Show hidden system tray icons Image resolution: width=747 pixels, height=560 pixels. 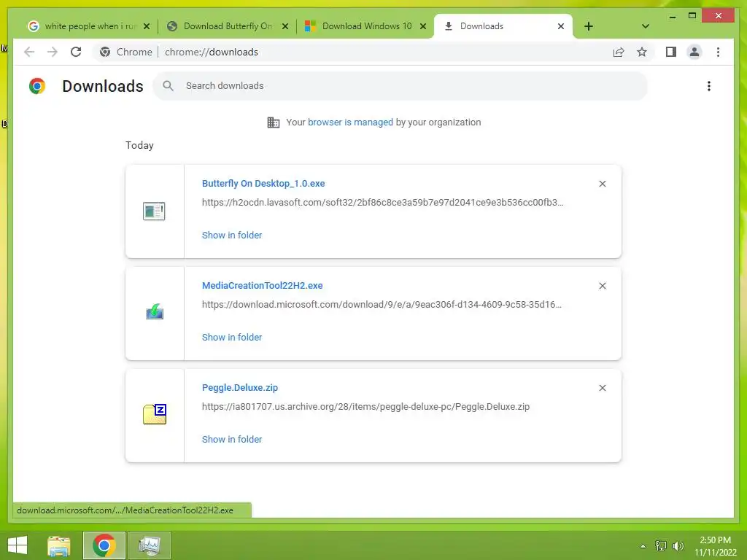643,545
